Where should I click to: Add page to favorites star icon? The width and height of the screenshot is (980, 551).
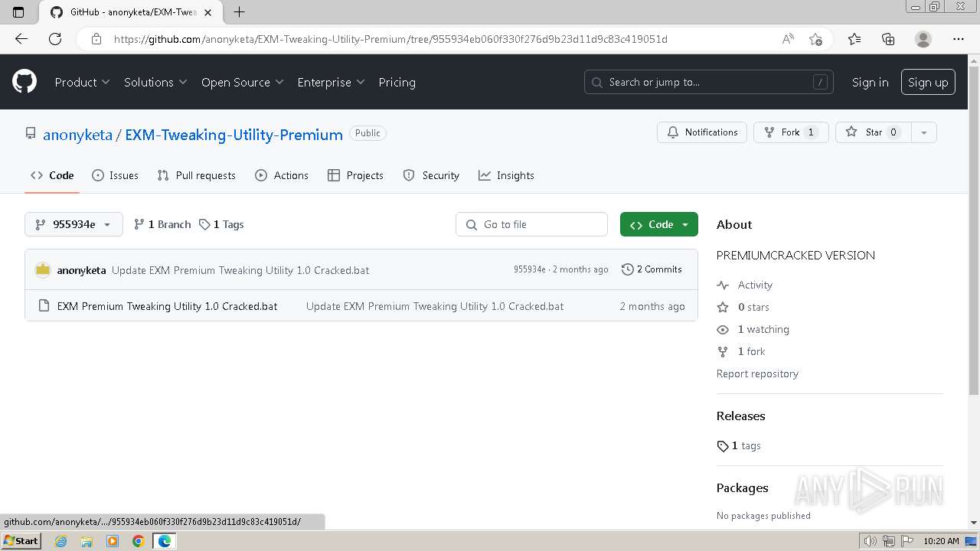[x=815, y=39]
